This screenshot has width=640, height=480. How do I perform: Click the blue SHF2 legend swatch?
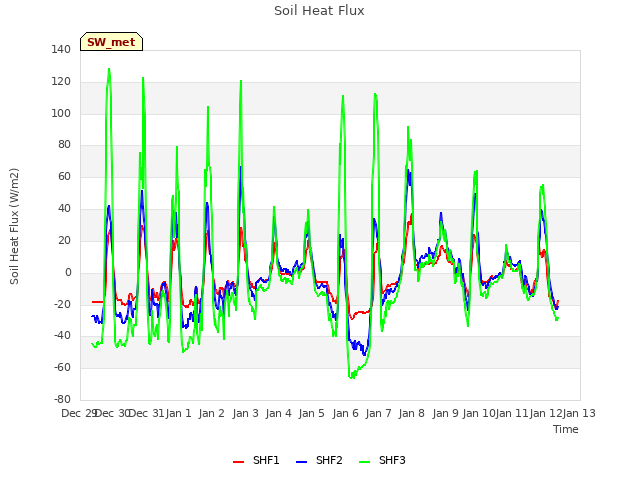click(301, 462)
